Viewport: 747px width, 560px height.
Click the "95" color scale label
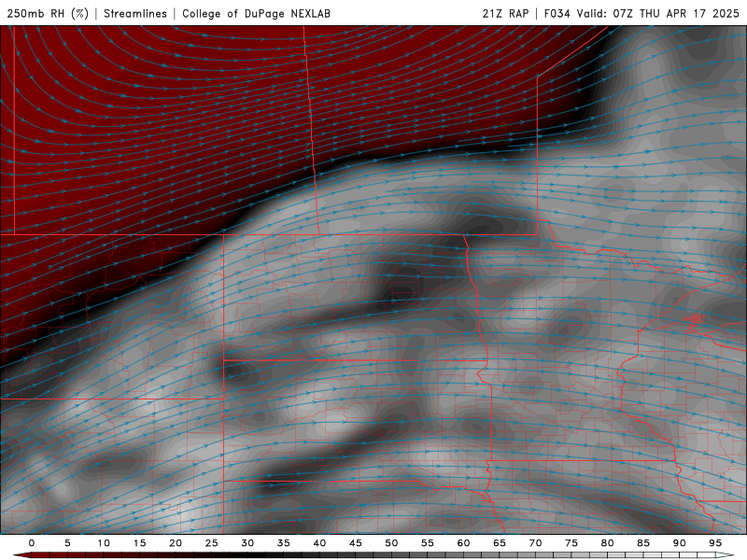click(715, 543)
